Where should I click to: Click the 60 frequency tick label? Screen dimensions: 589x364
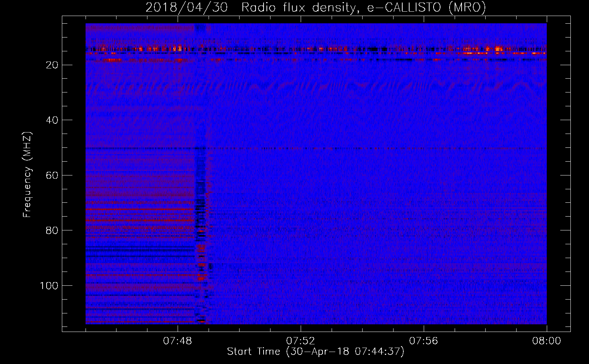(x=52, y=175)
